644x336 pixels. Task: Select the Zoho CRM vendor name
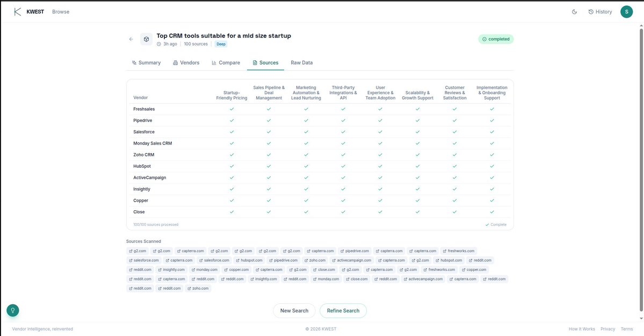[144, 155]
